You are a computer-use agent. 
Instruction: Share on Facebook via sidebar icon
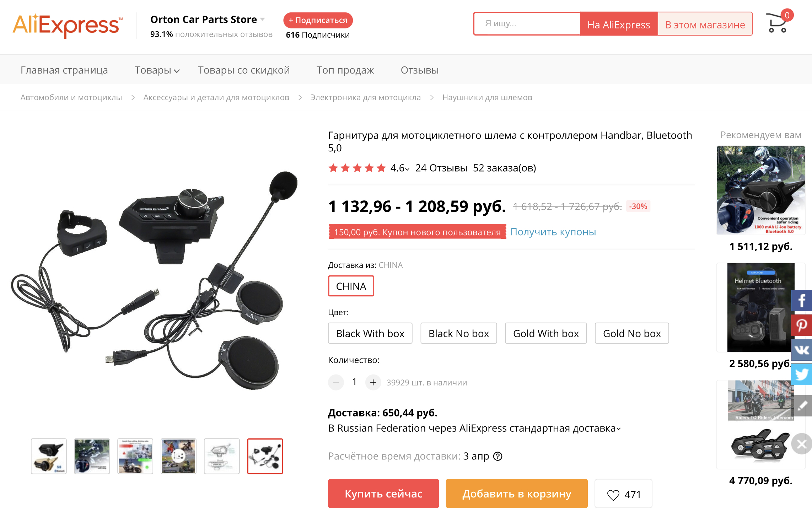(802, 301)
